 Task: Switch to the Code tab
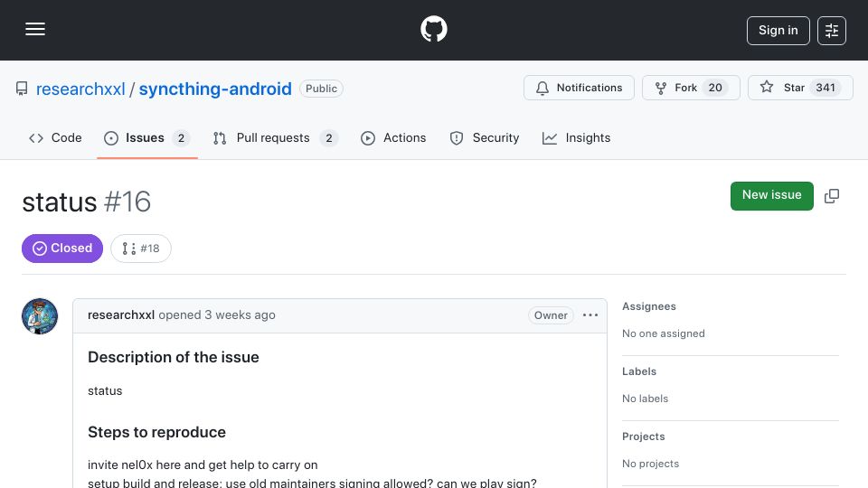55,137
